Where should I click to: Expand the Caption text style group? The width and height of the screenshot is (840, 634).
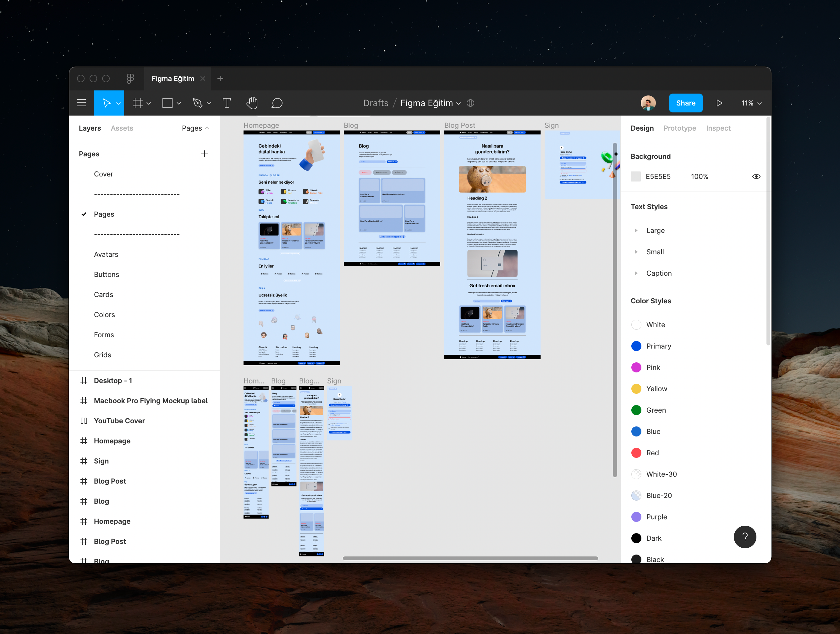tap(636, 273)
